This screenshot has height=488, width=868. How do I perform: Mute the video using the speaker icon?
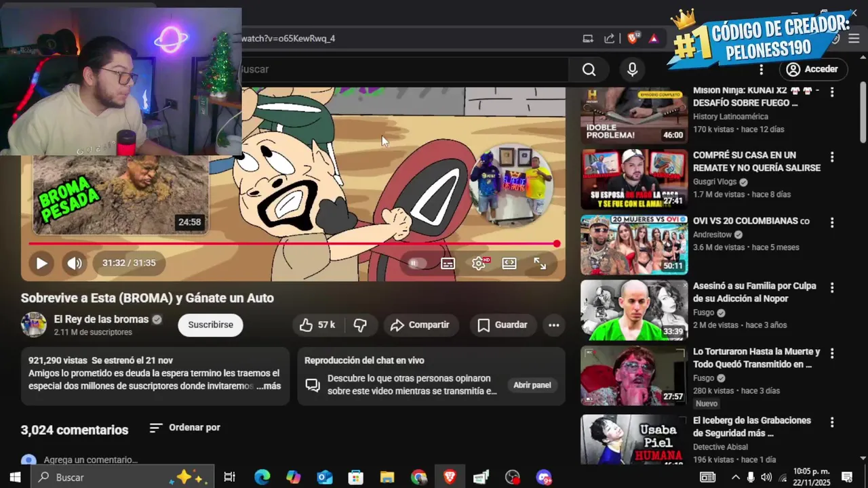pyautogui.click(x=75, y=264)
